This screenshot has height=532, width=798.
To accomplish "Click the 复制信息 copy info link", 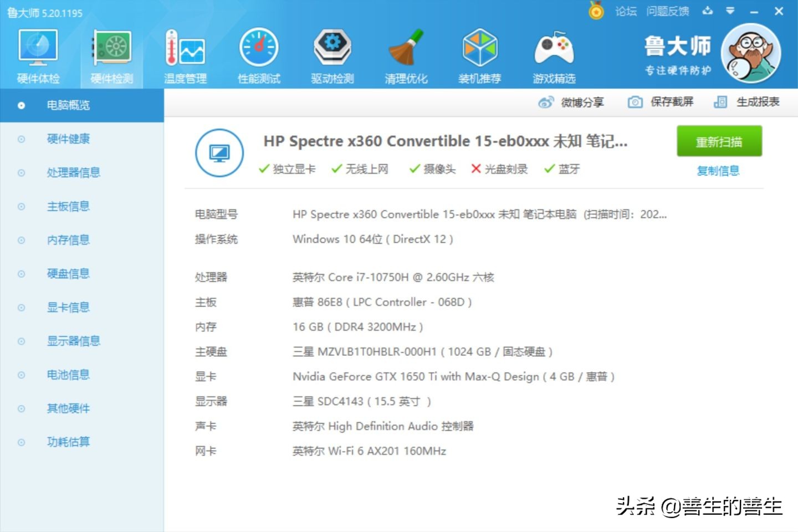I will tap(718, 171).
